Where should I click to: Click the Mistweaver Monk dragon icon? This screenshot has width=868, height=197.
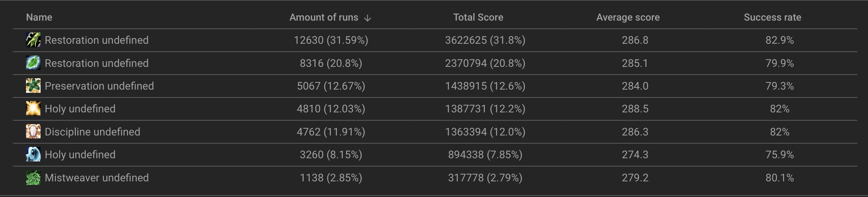[x=33, y=177]
